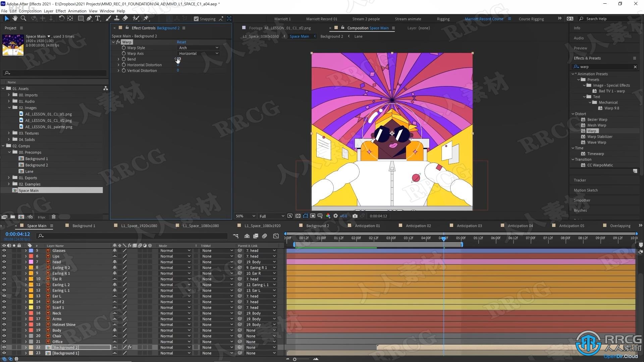Viewport: 644px width, 362px height.
Task: Select the Eraser tool
Action: coord(125,18)
